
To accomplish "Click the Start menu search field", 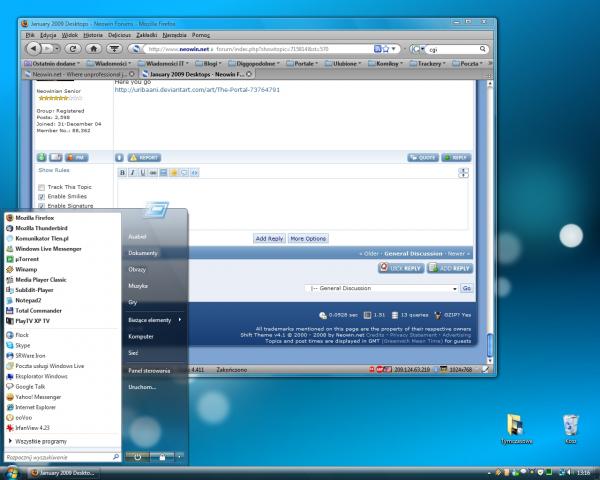I will coord(60,456).
